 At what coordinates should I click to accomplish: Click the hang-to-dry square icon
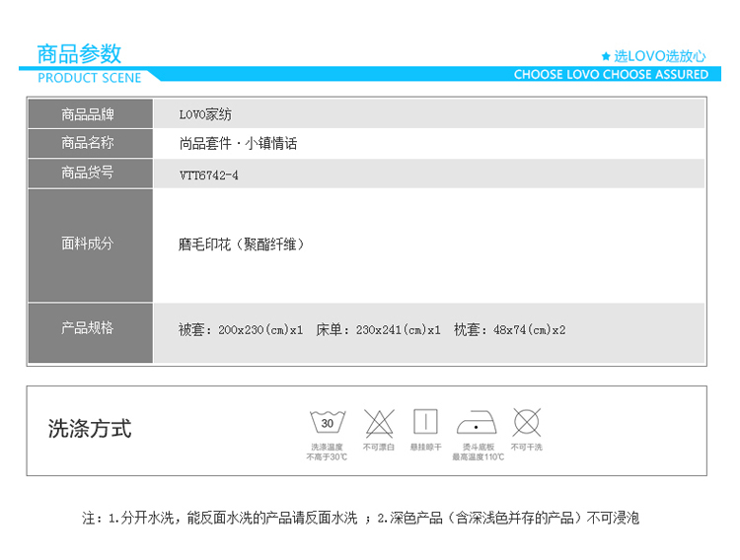425,421
